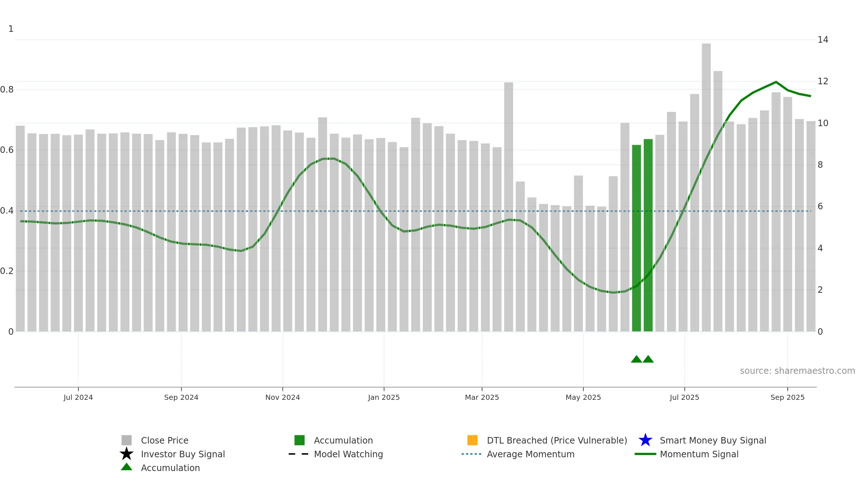The height and width of the screenshot is (488, 868).
Task: Click the black Investor Buy Signal star
Action: click(x=127, y=454)
